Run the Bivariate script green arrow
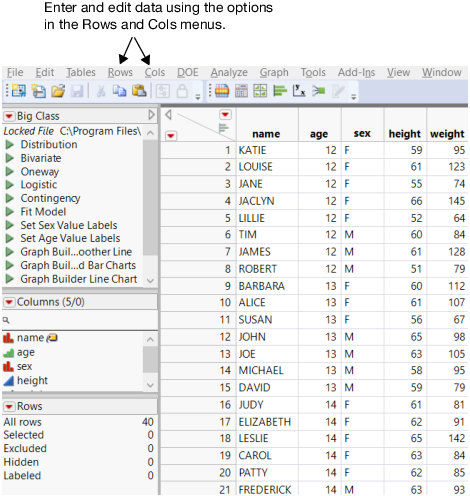This screenshot has height=496, width=470. pyautogui.click(x=10, y=158)
